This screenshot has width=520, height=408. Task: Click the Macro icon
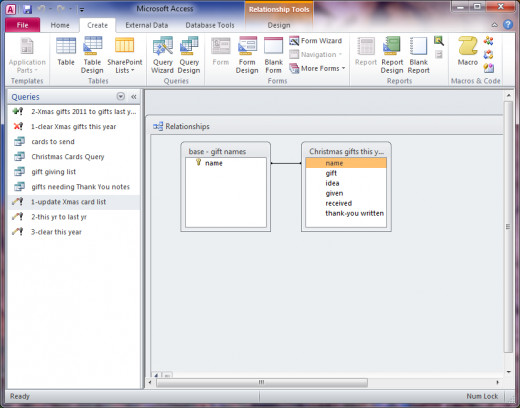(x=468, y=52)
